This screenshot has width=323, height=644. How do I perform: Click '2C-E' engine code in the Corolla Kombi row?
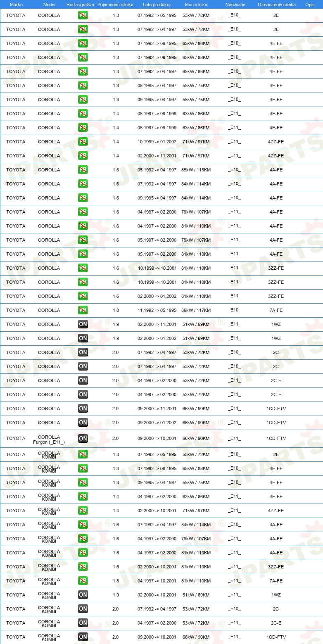click(x=276, y=623)
